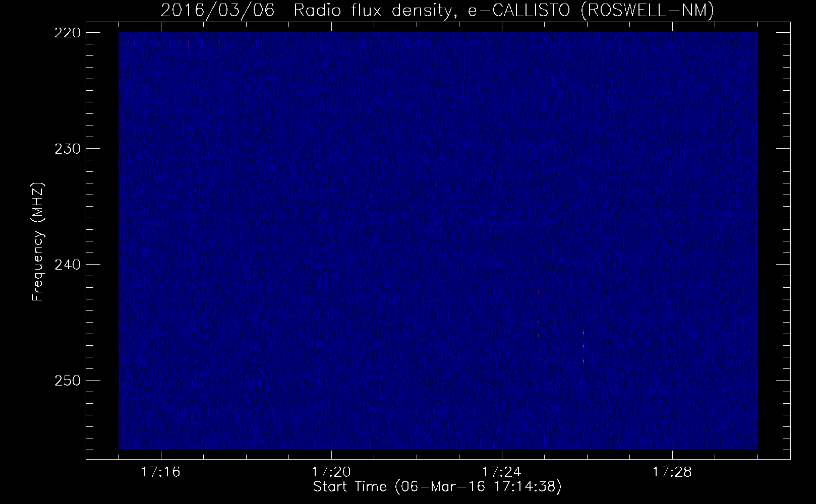
Task: Select the 240 frequency axis label
Action: 67,265
